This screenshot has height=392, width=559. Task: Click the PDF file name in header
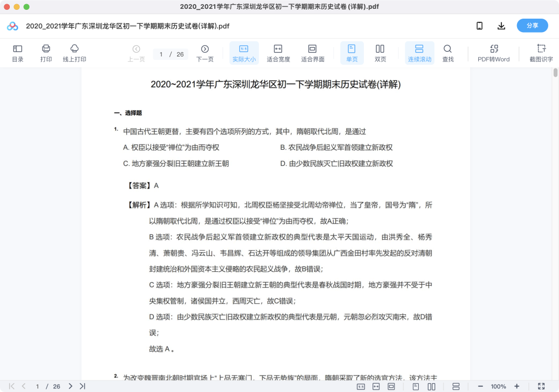point(128,26)
